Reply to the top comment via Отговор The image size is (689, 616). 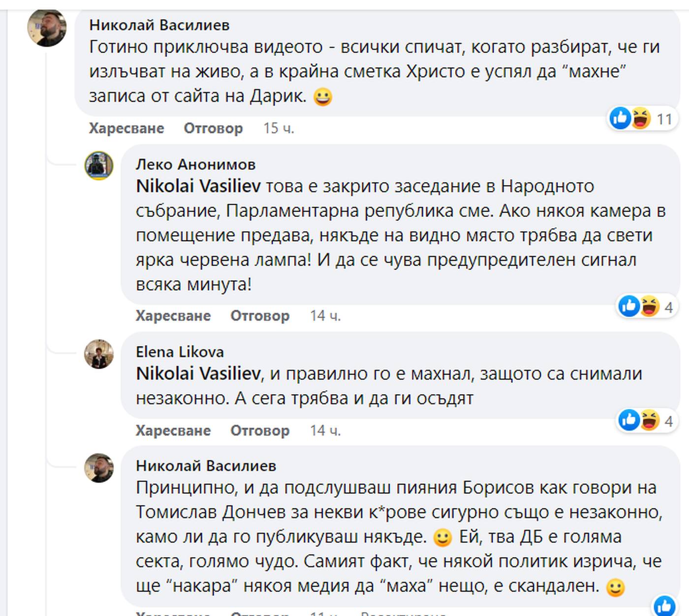[x=213, y=128]
